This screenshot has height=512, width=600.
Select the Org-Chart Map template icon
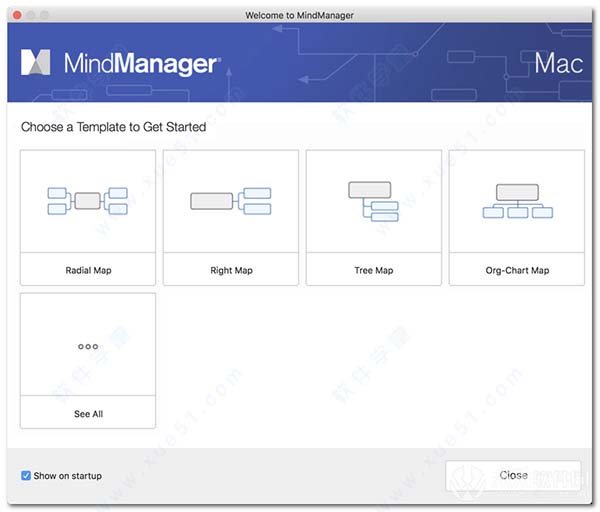tap(517, 201)
